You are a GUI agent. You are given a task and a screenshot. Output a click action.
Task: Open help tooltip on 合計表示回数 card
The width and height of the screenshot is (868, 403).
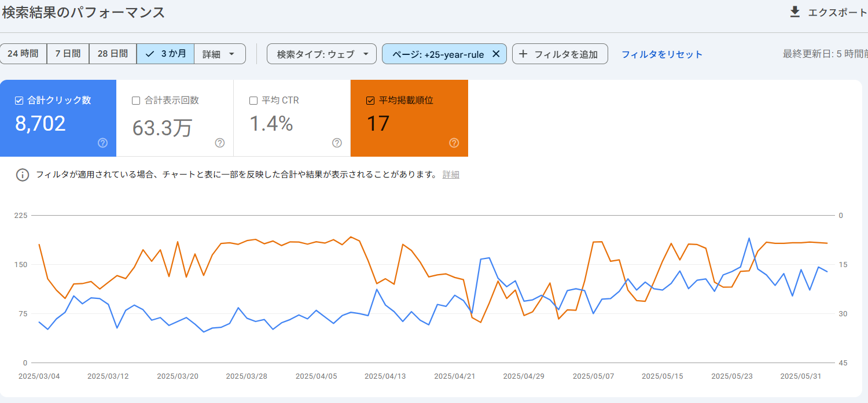[220, 143]
